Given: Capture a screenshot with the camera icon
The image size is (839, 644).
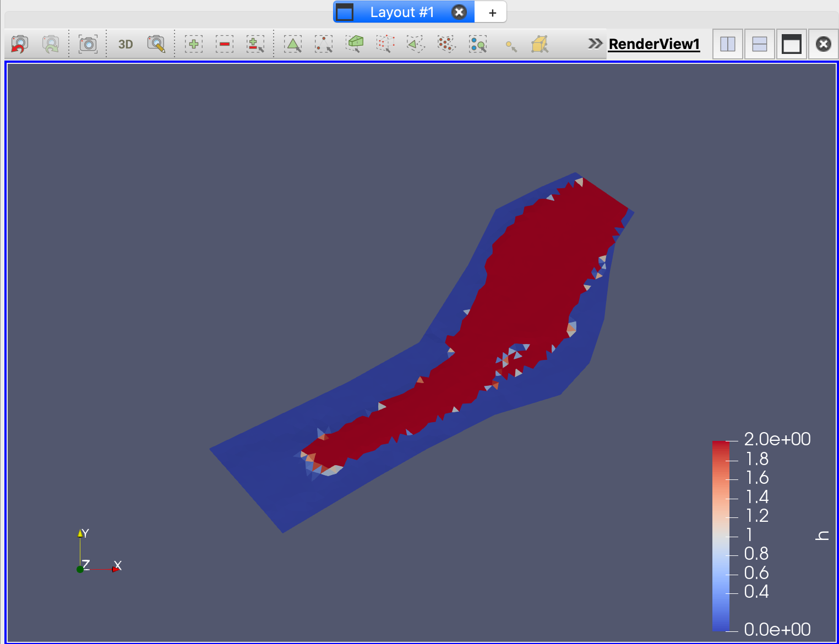Looking at the screenshot, I should click(88, 44).
